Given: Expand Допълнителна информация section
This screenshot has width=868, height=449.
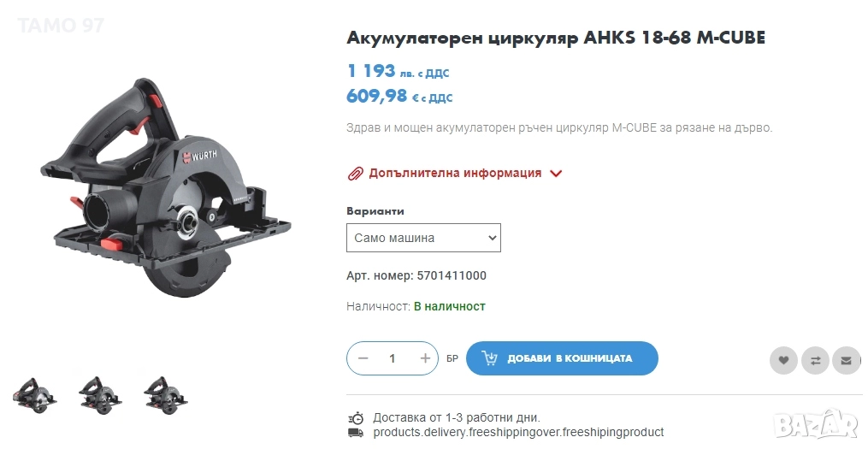Looking at the screenshot, I should coord(455,174).
